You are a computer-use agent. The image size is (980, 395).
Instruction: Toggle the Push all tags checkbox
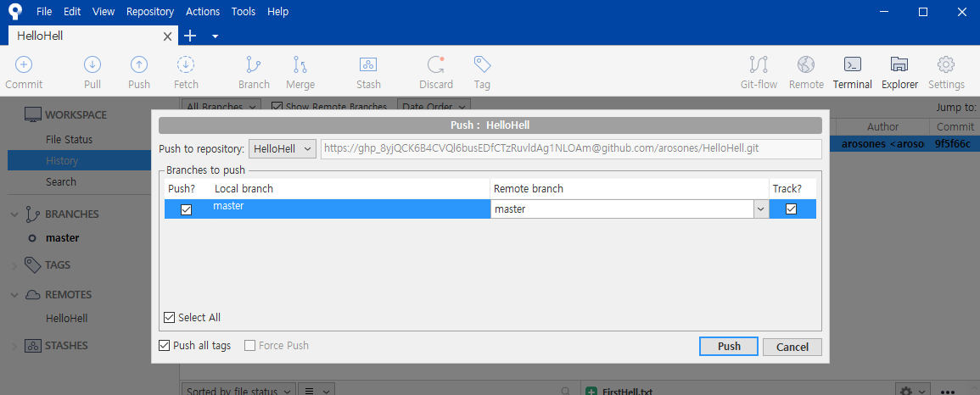click(x=165, y=346)
